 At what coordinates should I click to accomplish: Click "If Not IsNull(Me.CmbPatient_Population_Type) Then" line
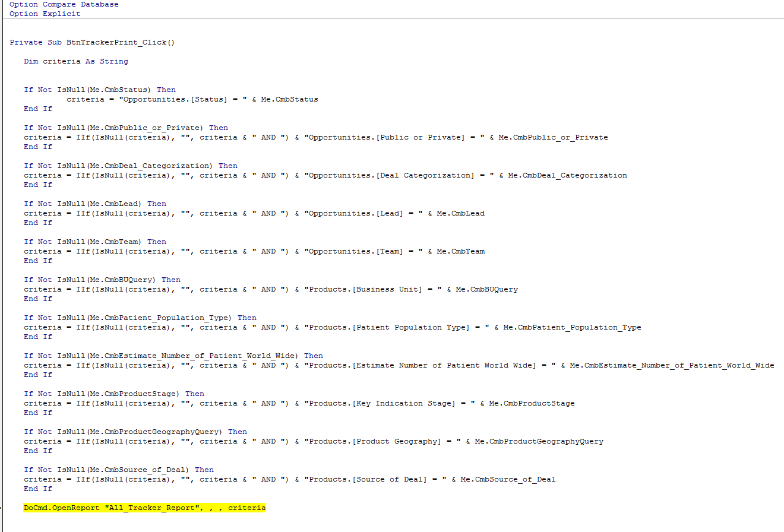coord(140,318)
